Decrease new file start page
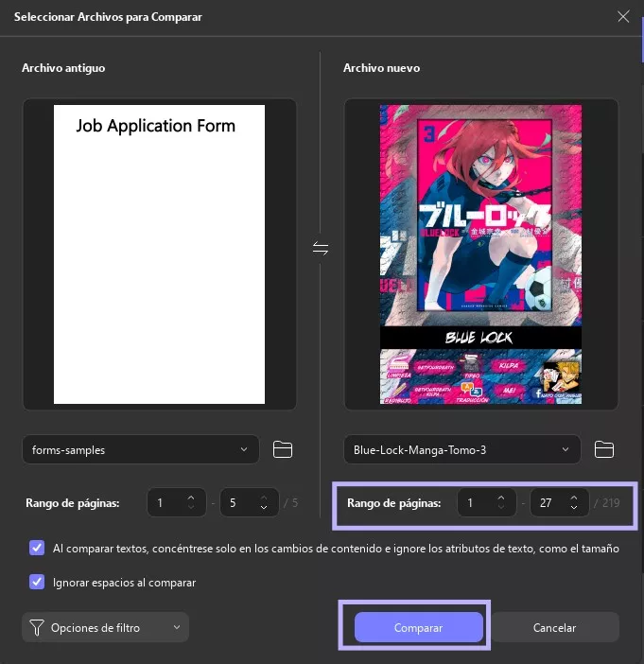The width and height of the screenshot is (644, 664). pyautogui.click(x=501, y=507)
